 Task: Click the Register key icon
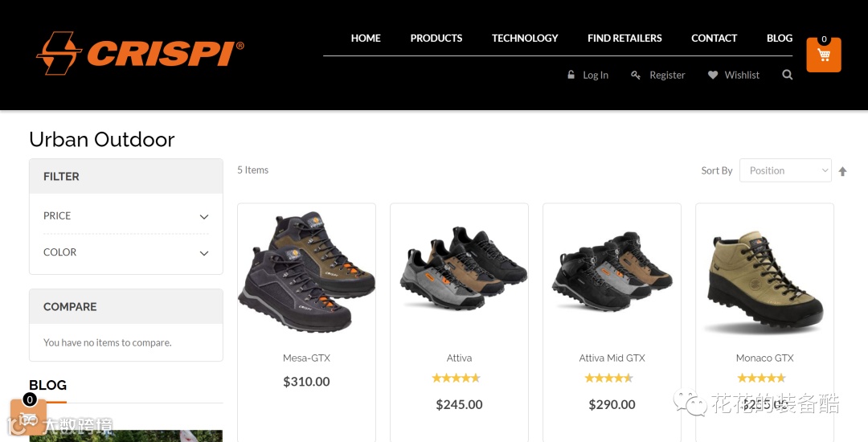(x=636, y=75)
